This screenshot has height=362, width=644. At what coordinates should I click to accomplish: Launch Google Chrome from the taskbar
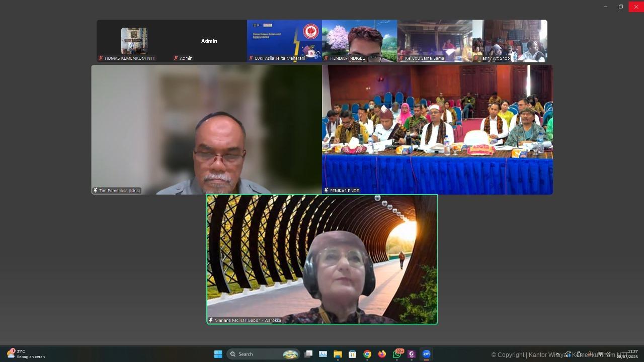pyautogui.click(x=367, y=354)
